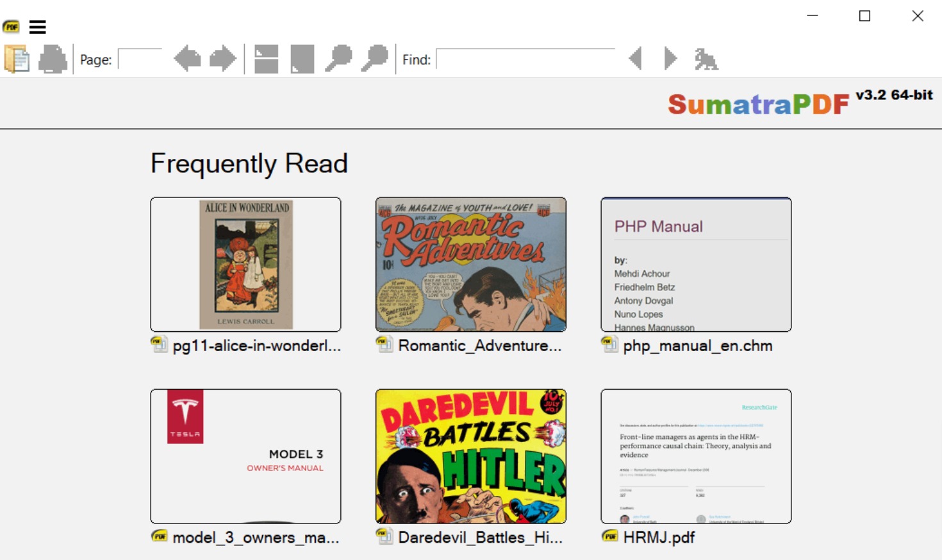Image resolution: width=942 pixels, height=560 pixels.
Task: Open a document using the Open icon
Action: pyautogui.click(x=17, y=58)
